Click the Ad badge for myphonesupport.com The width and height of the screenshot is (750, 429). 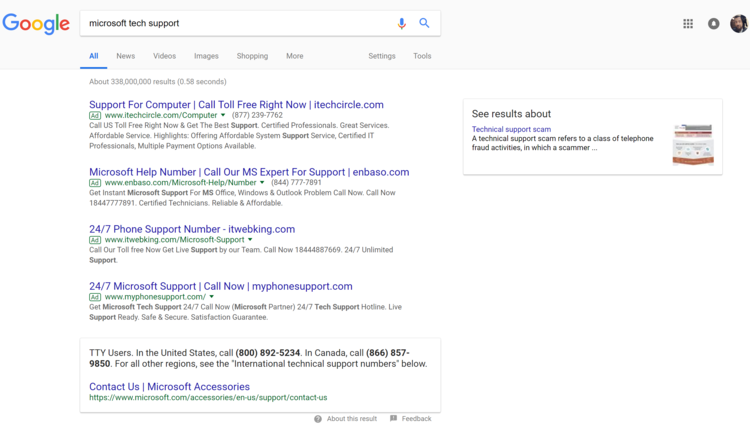point(95,297)
